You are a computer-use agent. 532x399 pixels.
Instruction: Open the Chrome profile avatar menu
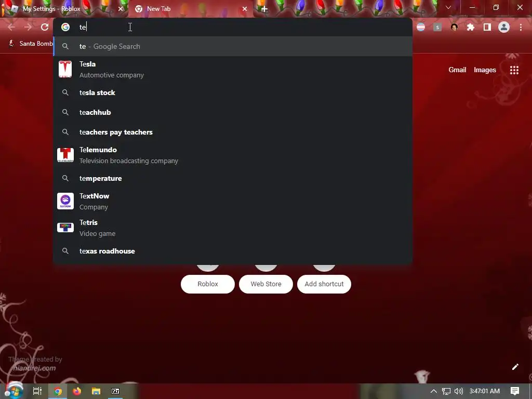point(504,27)
